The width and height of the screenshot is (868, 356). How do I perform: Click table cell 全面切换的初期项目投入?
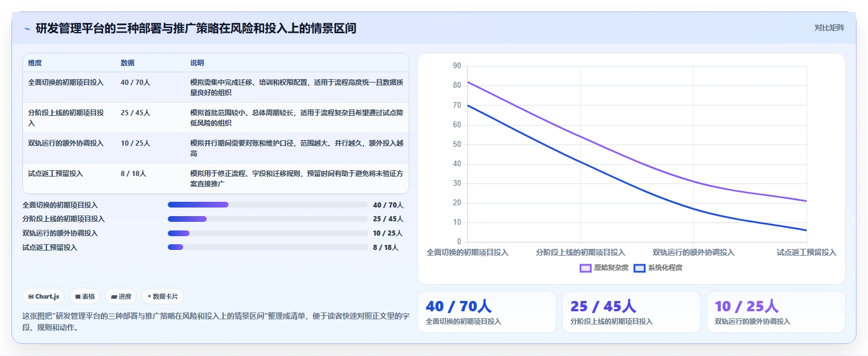pos(66,83)
